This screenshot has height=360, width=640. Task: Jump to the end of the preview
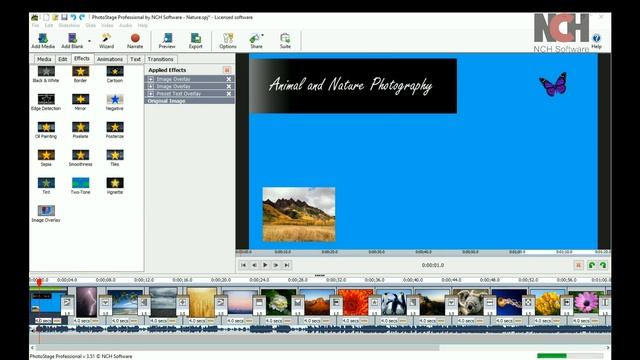tap(287, 265)
